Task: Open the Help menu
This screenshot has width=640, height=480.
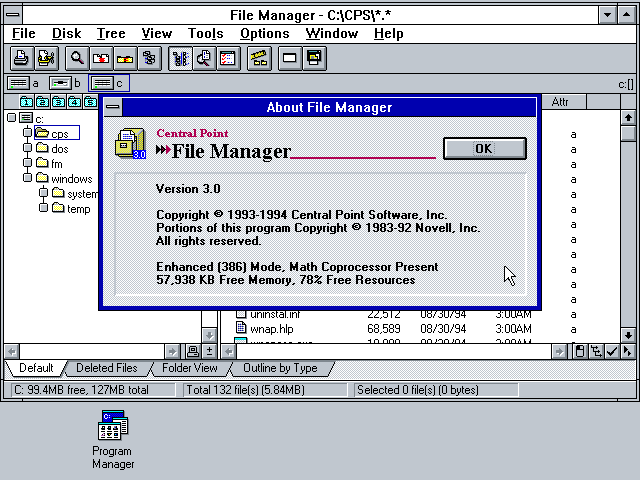Action: point(389,33)
